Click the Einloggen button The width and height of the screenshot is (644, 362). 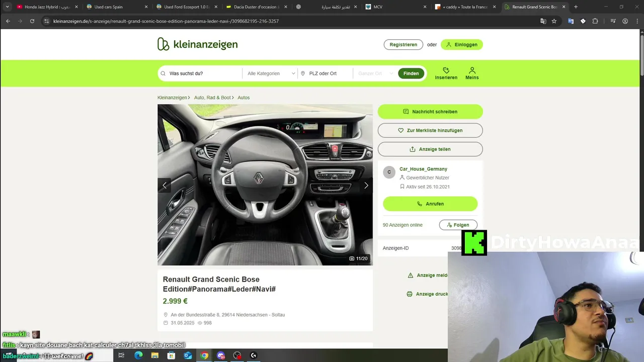[462, 45]
